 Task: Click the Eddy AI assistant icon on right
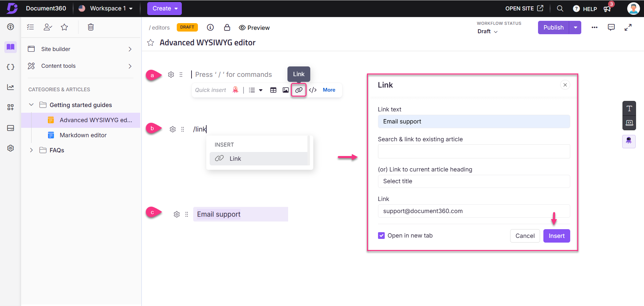point(629,141)
